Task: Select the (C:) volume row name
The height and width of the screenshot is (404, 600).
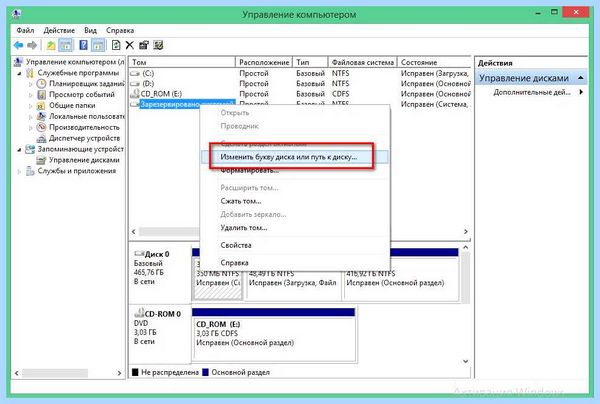Action: click(x=148, y=73)
